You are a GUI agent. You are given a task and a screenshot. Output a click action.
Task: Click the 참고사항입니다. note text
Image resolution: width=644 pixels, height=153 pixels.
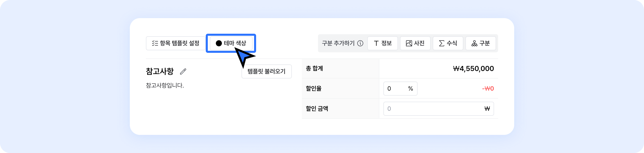[x=165, y=86]
